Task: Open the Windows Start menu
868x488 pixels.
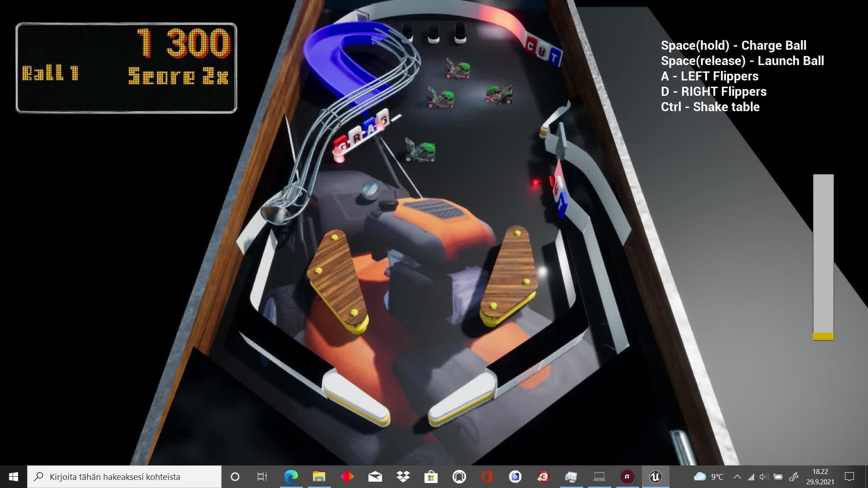Action: tap(14, 477)
